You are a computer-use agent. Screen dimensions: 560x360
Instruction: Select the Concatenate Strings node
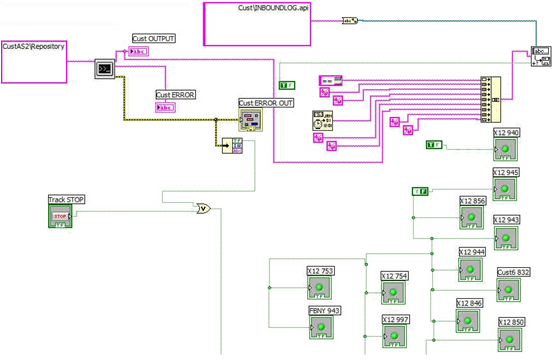[x=490, y=100]
